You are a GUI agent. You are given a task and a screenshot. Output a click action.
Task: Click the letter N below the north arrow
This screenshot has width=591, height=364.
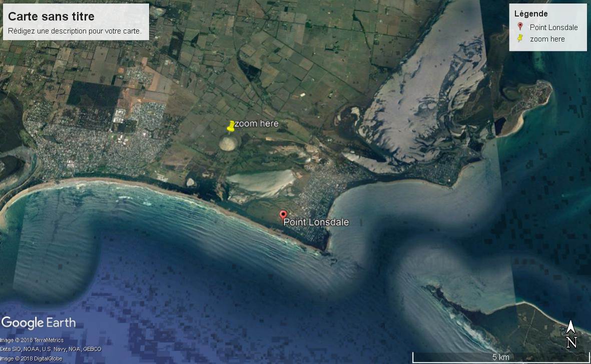[x=571, y=342]
